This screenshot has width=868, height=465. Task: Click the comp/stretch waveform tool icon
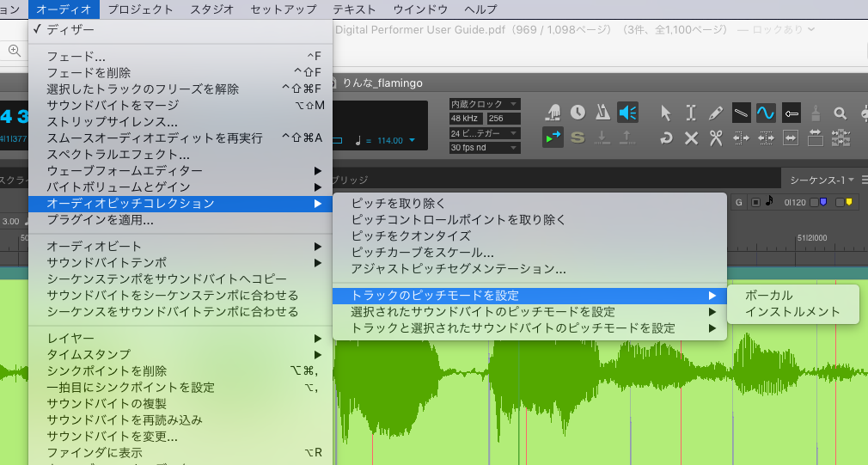pyautogui.click(x=840, y=138)
